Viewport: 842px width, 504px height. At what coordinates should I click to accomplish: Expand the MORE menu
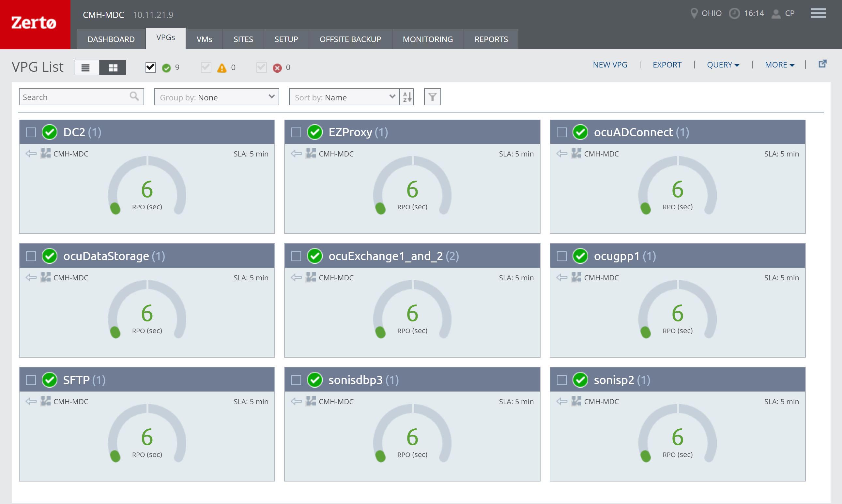pyautogui.click(x=779, y=65)
